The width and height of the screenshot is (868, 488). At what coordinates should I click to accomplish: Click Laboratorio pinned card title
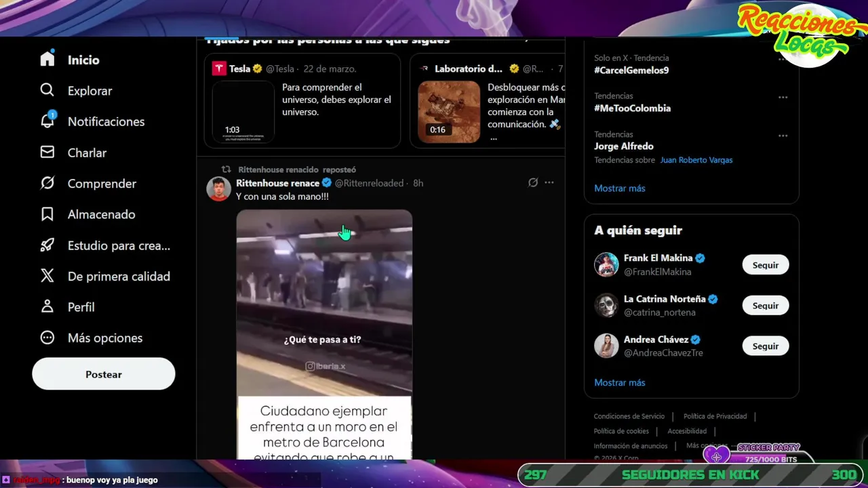pos(469,69)
